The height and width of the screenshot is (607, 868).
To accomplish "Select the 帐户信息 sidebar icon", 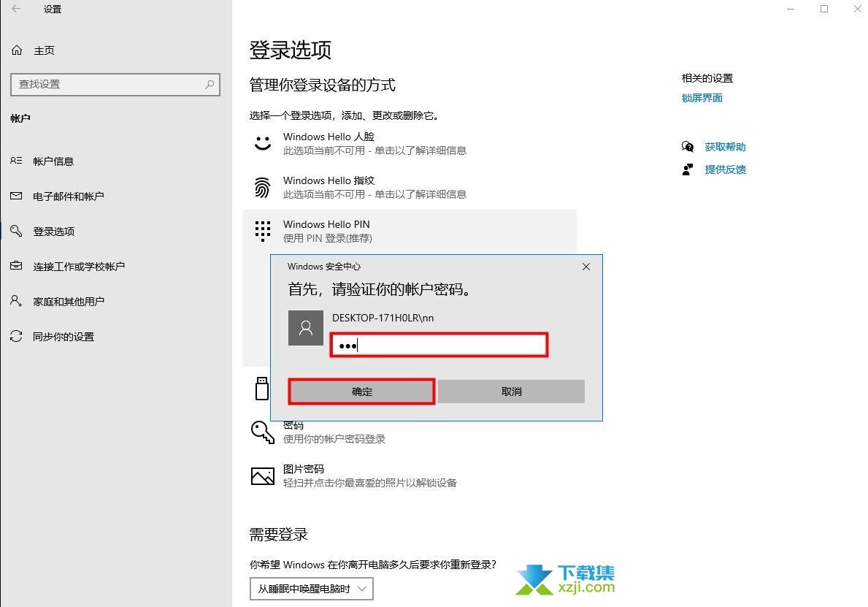I will click(x=16, y=161).
